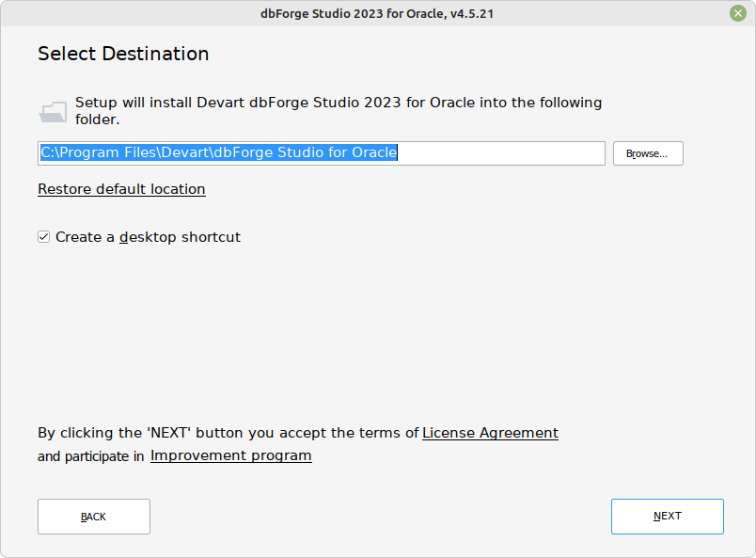This screenshot has width=756, height=558.
Task: Uncheck Create a desktop shortcut checkbox
Action: tap(44, 237)
